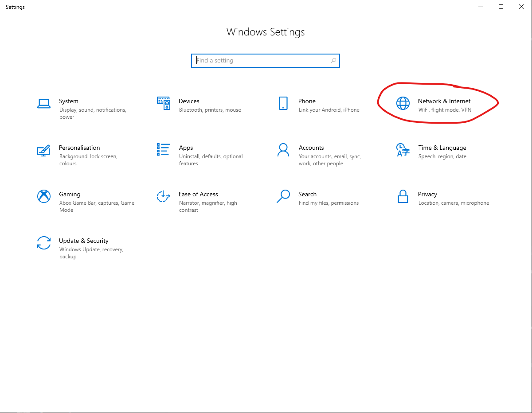This screenshot has width=532, height=413.
Task: Open the Personalisation settings label
Action: tap(79, 148)
